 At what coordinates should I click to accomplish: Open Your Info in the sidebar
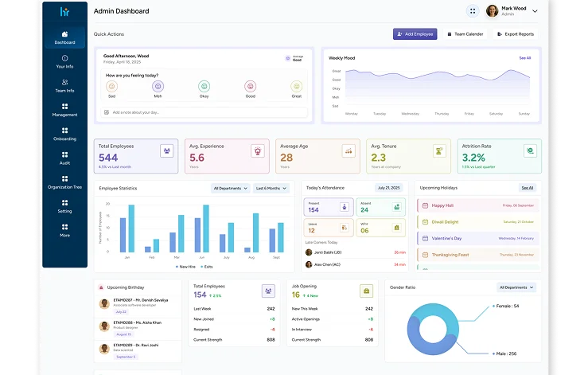(x=65, y=61)
